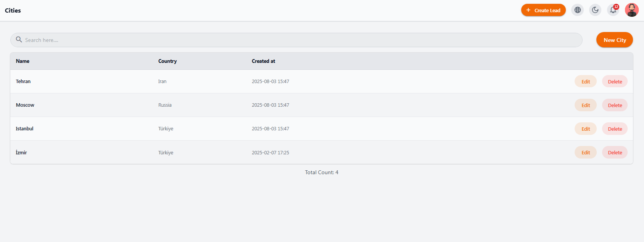This screenshot has height=242, width=644.
Task: Open notifications bell with 12 badge
Action: [x=613, y=10]
